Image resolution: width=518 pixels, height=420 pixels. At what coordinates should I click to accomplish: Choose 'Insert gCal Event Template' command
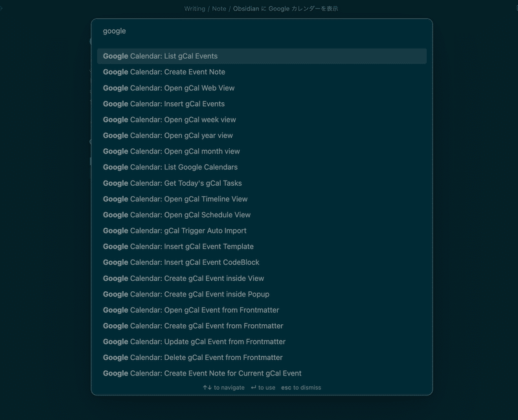click(x=262, y=247)
